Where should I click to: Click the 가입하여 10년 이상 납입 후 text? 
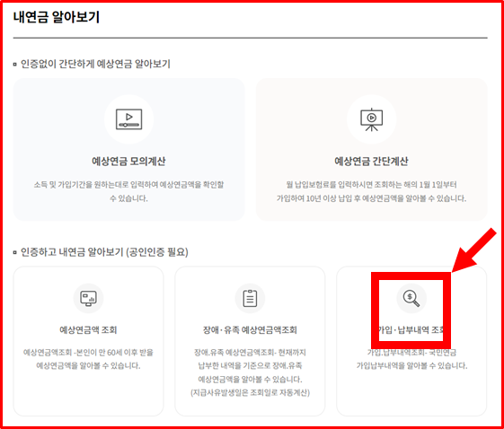tap(372, 198)
